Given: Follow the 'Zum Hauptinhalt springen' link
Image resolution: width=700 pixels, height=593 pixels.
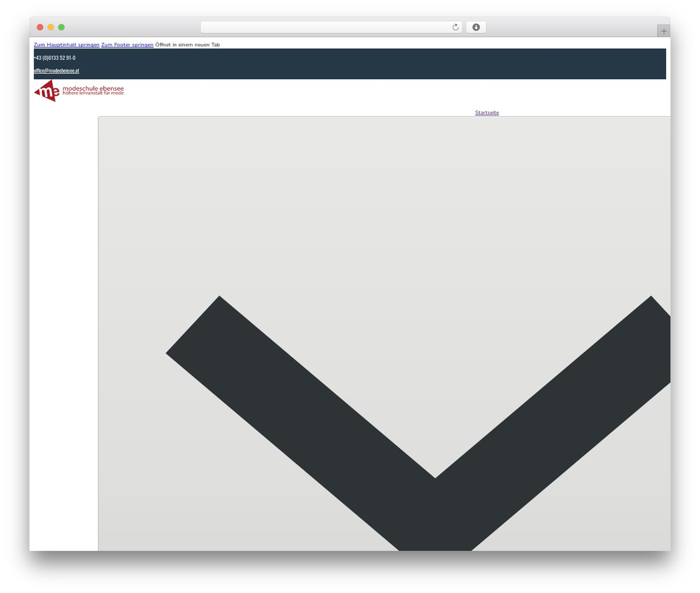Looking at the screenshot, I should point(67,45).
